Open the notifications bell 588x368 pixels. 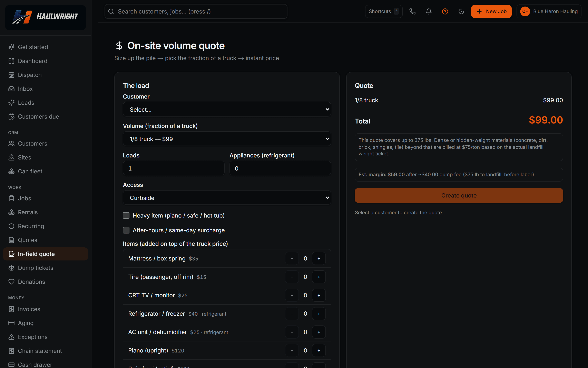pos(429,11)
